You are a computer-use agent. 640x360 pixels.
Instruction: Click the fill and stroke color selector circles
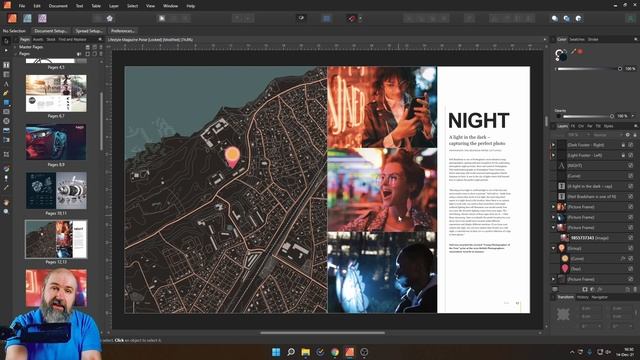coord(561,55)
